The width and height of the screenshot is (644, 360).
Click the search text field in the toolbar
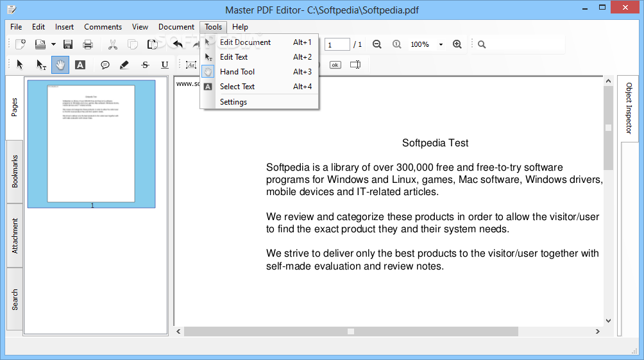click(526, 44)
